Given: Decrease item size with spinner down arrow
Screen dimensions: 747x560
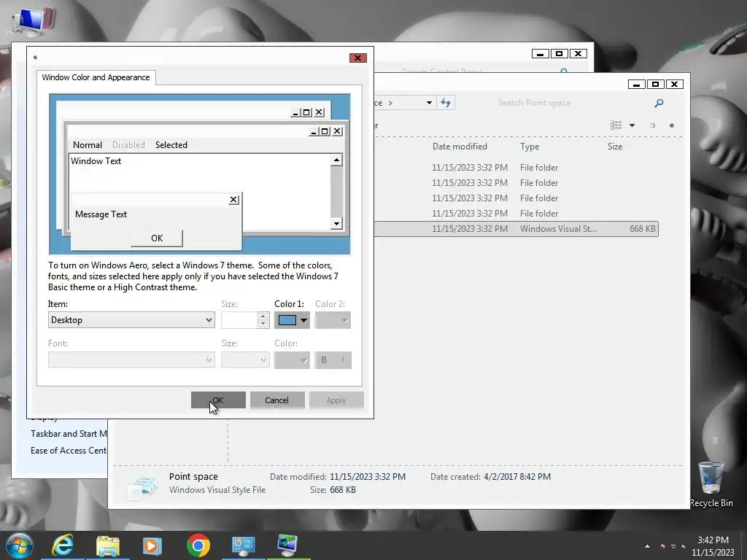Looking at the screenshot, I should tap(263, 324).
